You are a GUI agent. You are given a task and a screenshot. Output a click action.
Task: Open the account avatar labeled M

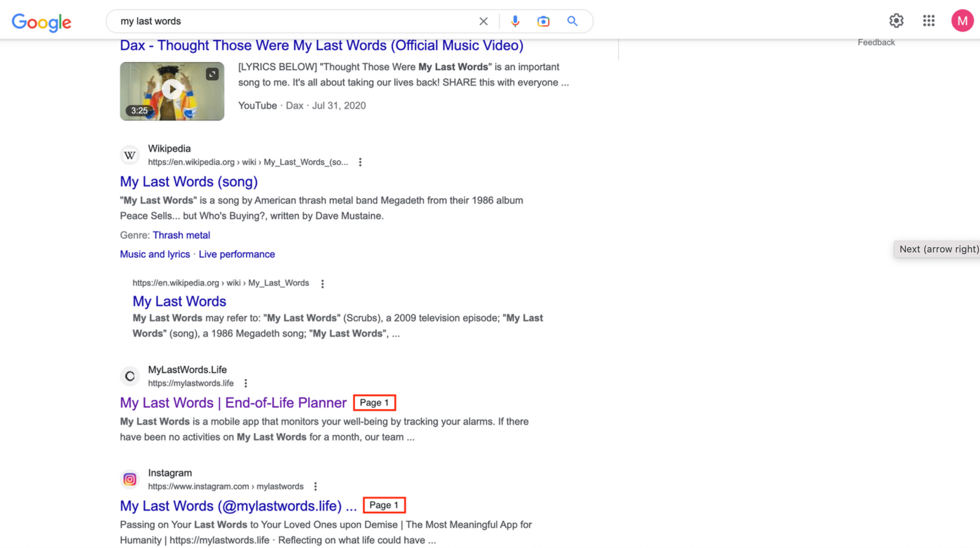tap(962, 21)
